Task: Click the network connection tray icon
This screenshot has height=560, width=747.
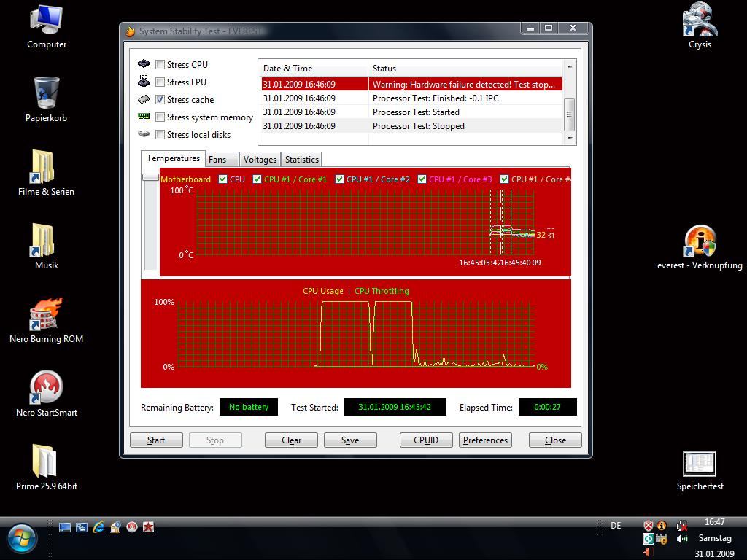Action: [x=682, y=526]
